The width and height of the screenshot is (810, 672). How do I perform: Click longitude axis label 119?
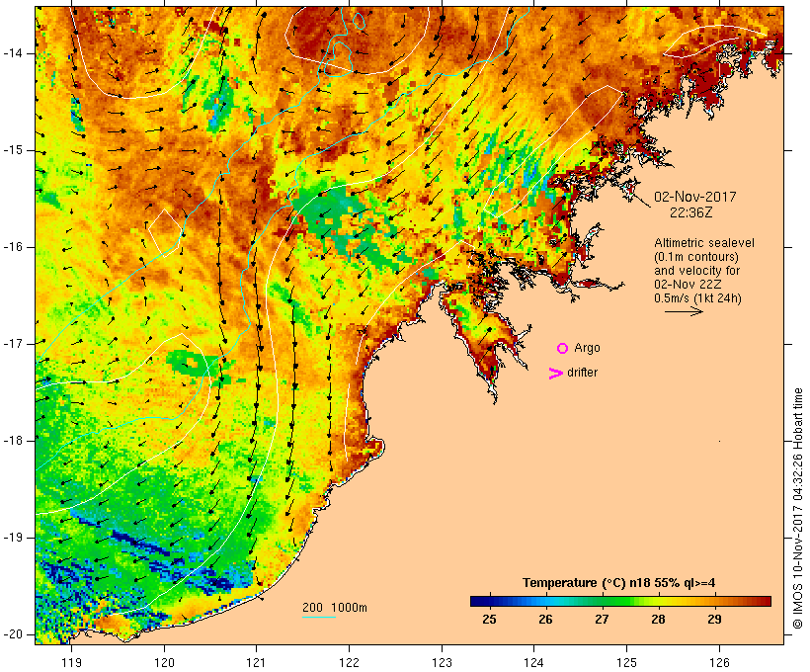coord(72,662)
